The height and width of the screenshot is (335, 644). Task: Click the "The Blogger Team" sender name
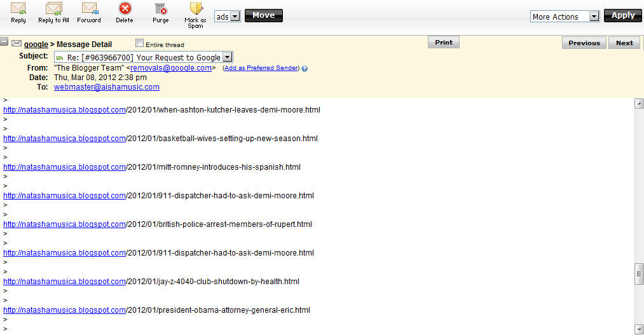click(x=89, y=68)
